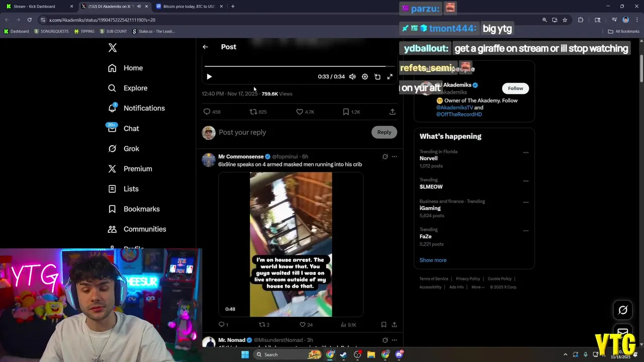Open Notifications in the sidebar
This screenshot has width=644, height=362.
click(136, 108)
